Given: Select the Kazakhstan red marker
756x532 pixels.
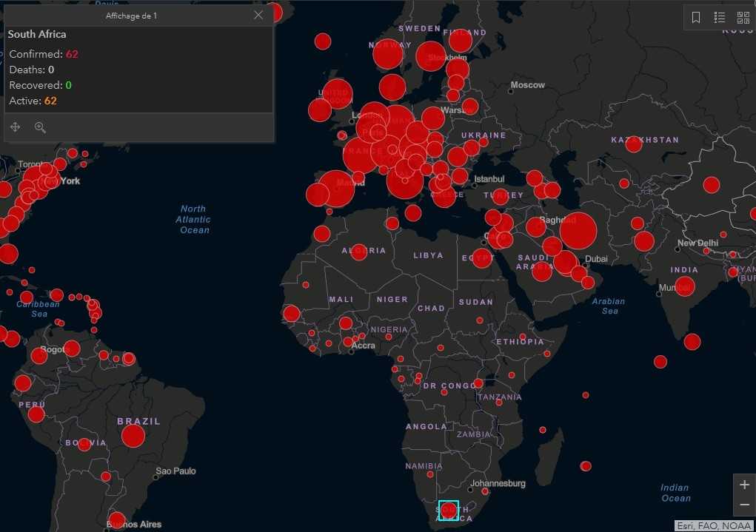Looking at the screenshot, I should tap(633, 144).
